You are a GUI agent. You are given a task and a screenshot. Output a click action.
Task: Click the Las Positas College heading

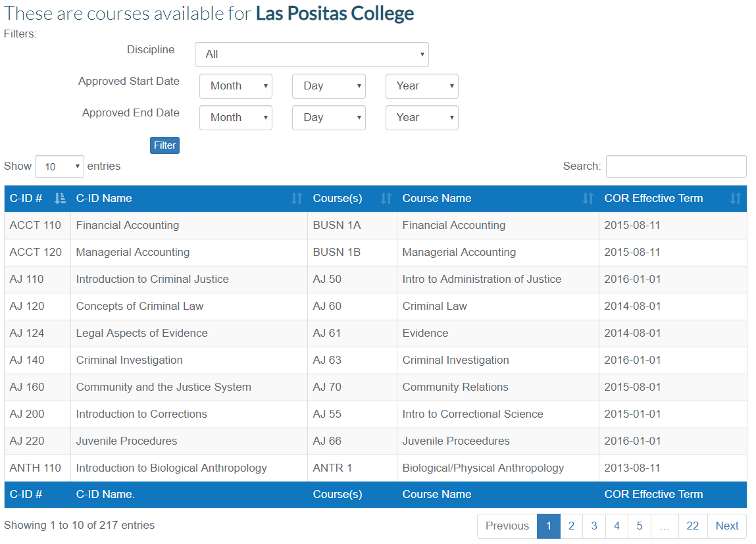point(335,14)
